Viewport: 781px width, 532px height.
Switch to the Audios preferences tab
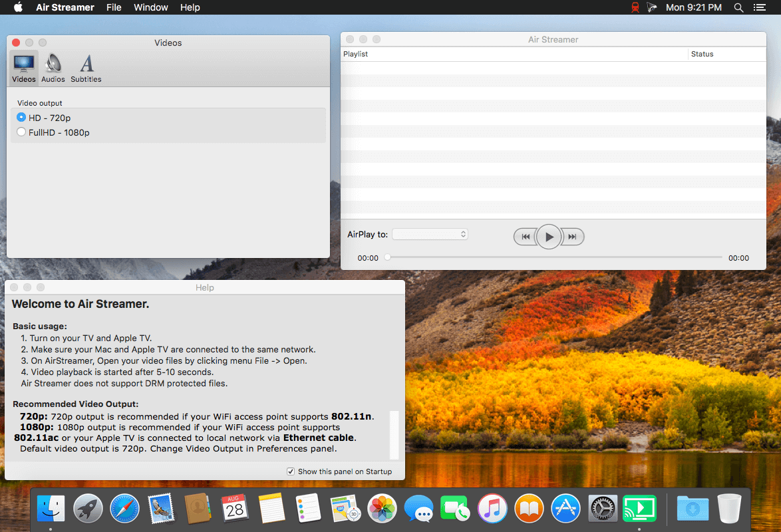(x=53, y=68)
